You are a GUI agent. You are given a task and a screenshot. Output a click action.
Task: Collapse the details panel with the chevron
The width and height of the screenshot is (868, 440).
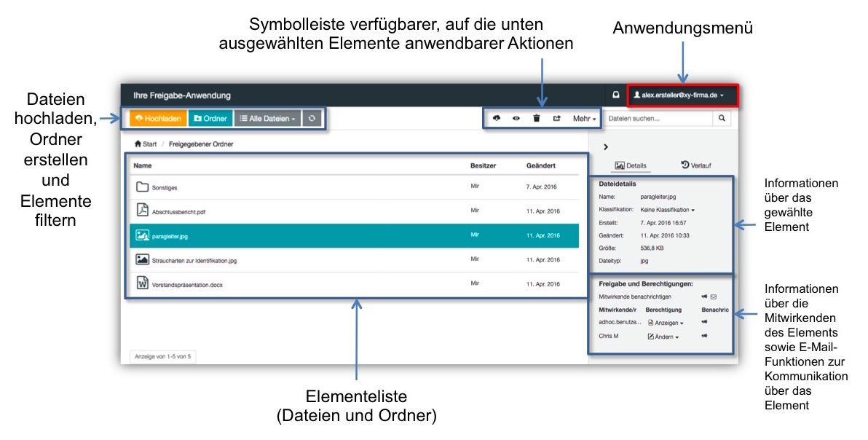[x=606, y=146]
